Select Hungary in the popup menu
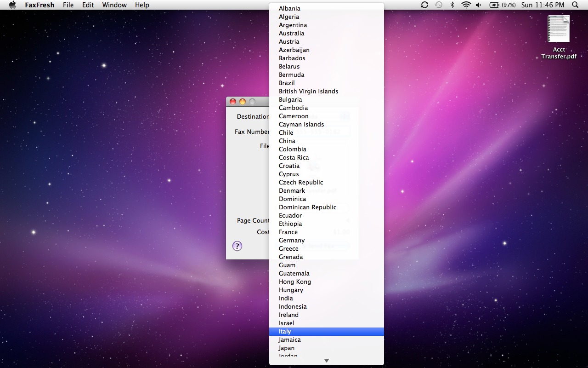Viewport: 588px width, 368px height. pyautogui.click(x=327, y=290)
